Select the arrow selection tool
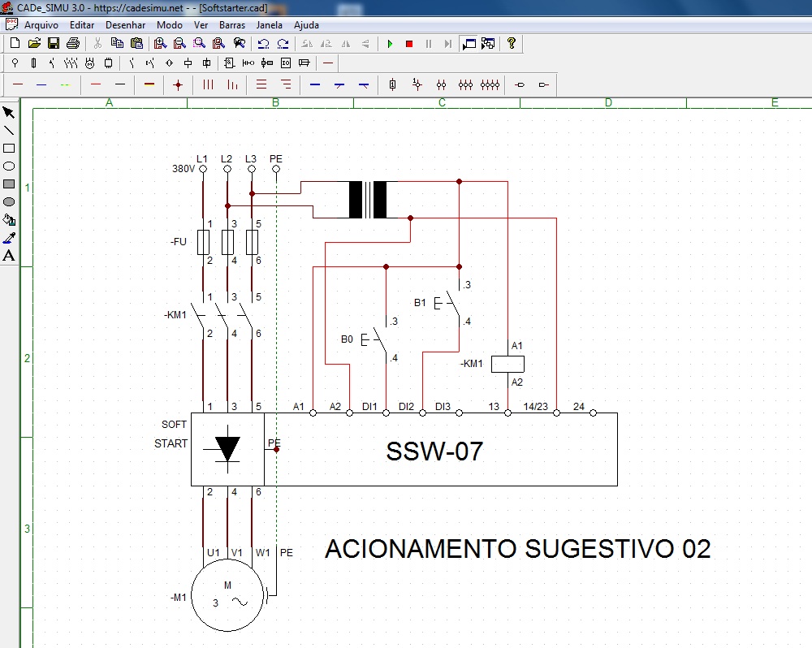The image size is (812, 648). 8,114
